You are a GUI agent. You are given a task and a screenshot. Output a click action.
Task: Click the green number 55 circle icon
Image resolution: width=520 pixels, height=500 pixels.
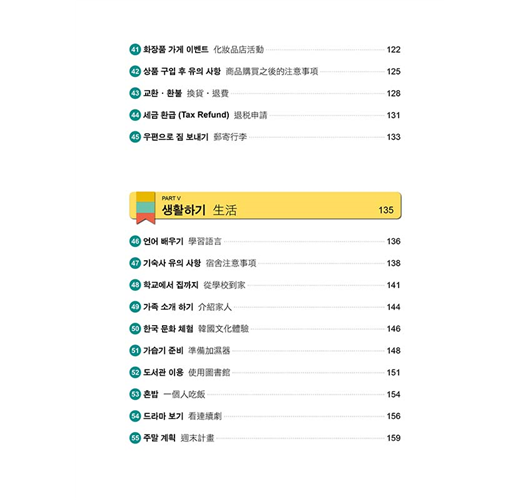pyautogui.click(x=135, y=438)
